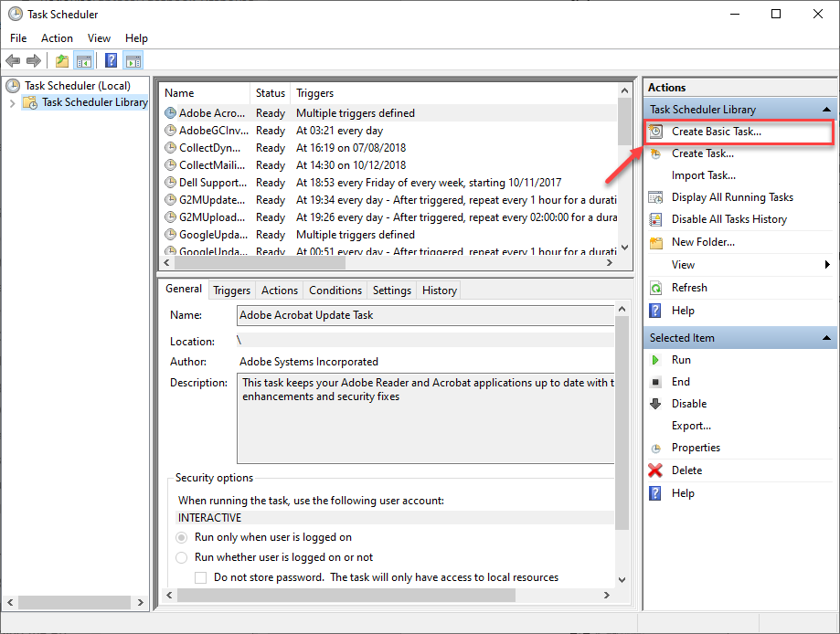The height and width of the screenshot is (634, 840).
Task: Click the Create Task icon
Action: pyautogui.click(x=655, y=153)
